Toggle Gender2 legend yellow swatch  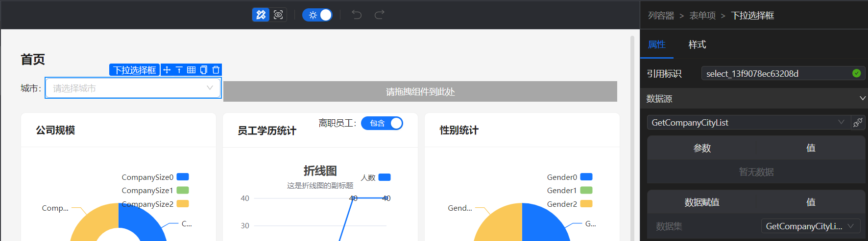pos(586,204)
